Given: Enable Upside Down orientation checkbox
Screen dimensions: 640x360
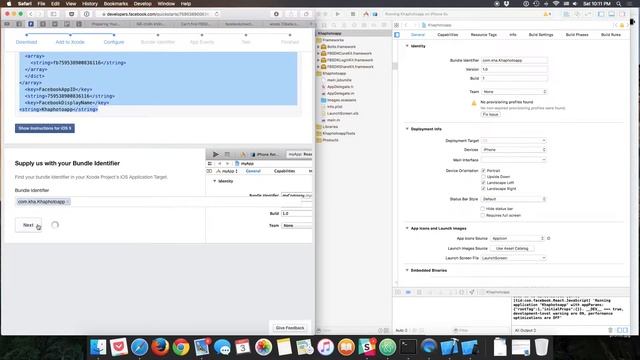Looking at the screenshot, I should (483, 177).
